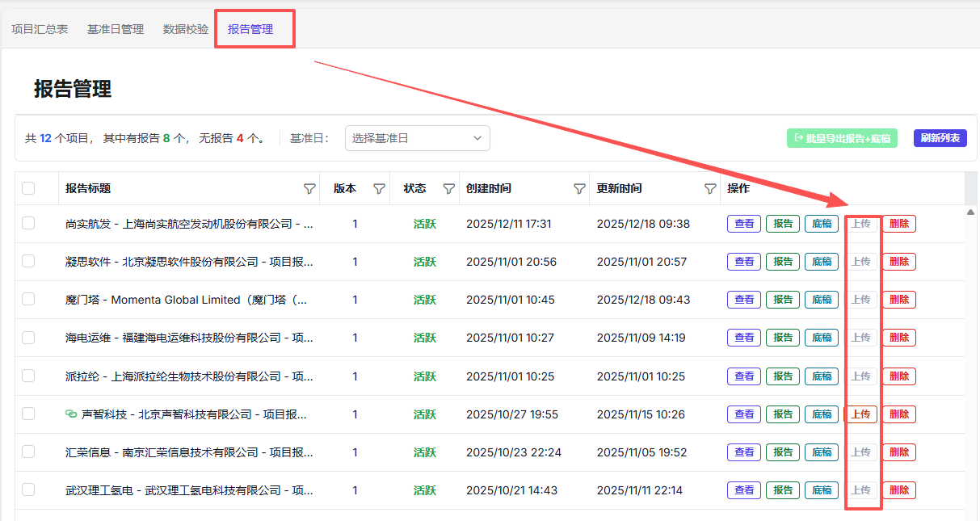Check the 武汉理工氢电 row checkbox
The image size is (980, 521).
pos(28,489)
